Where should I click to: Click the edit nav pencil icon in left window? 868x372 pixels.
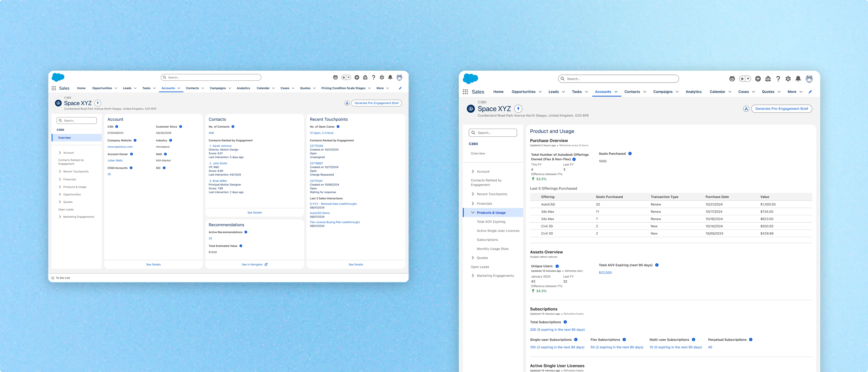click(x=400, y=88)
